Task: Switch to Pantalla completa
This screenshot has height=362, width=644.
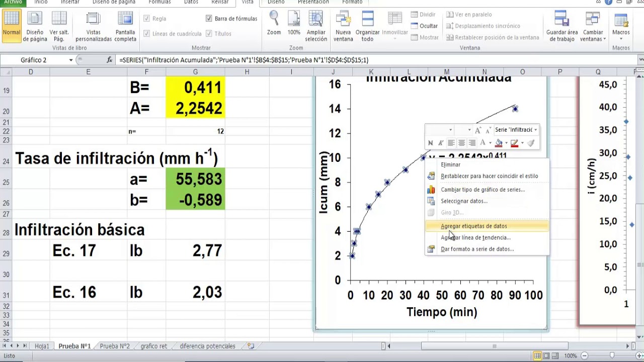Action: point(125,26)
